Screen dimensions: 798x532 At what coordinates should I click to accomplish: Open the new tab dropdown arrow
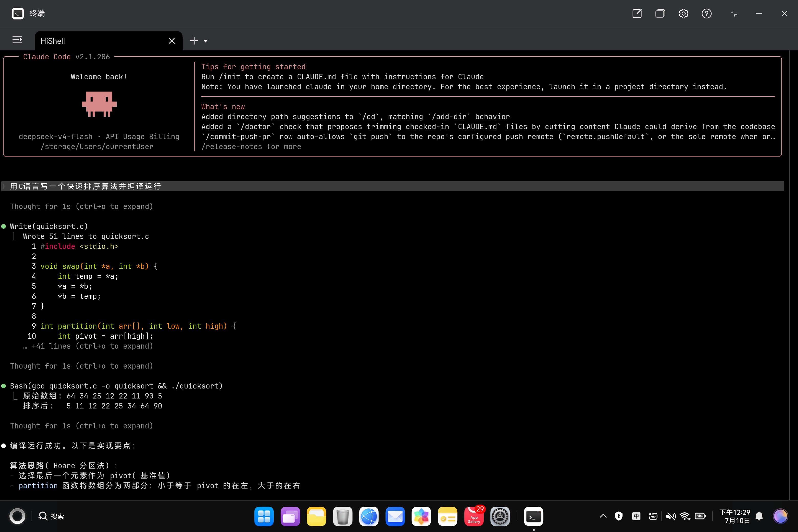[206, 41]
